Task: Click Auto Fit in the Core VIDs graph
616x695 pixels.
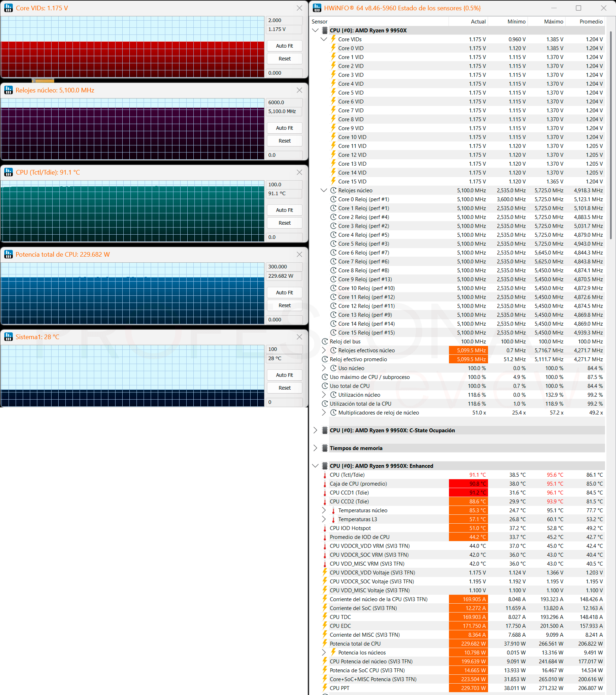Action: (285, 46)
